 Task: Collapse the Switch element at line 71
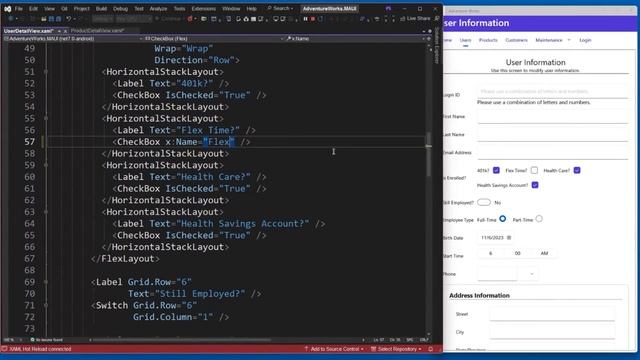pos(46,305)
